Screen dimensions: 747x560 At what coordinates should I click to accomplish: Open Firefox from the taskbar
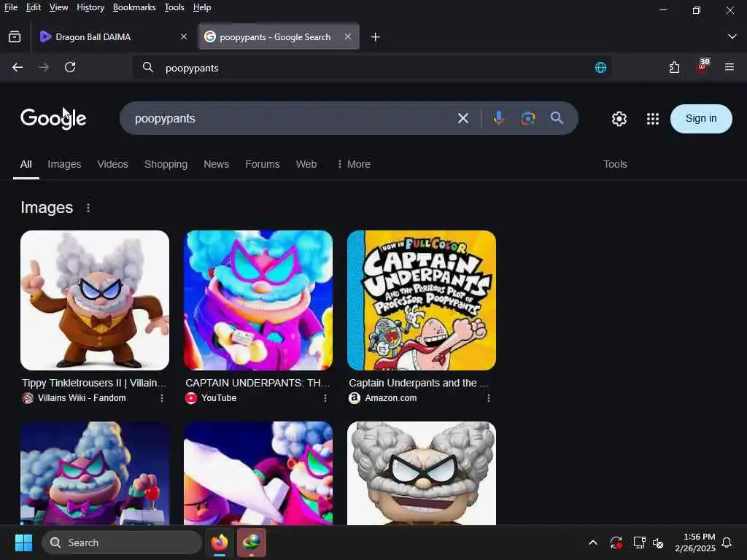click(x=220, y=542)
